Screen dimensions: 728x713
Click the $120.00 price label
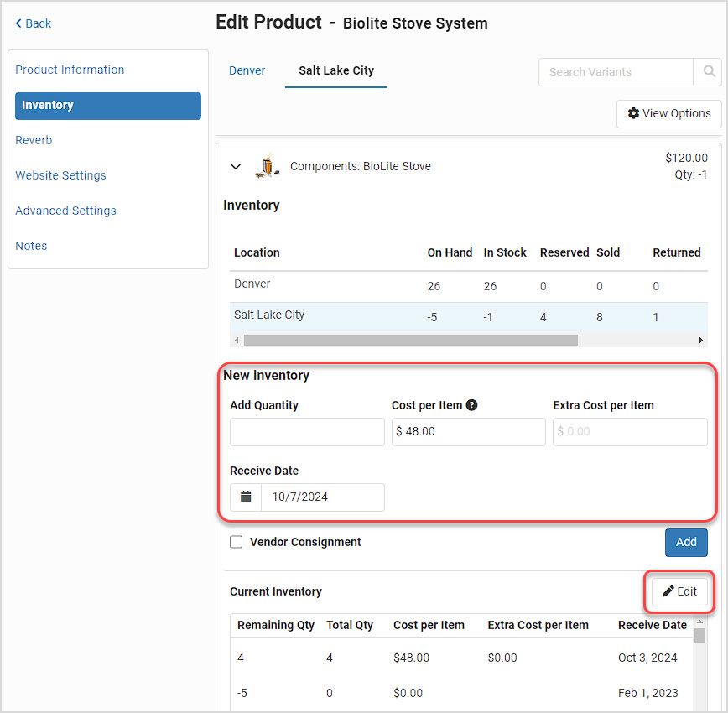pos(686,158)
